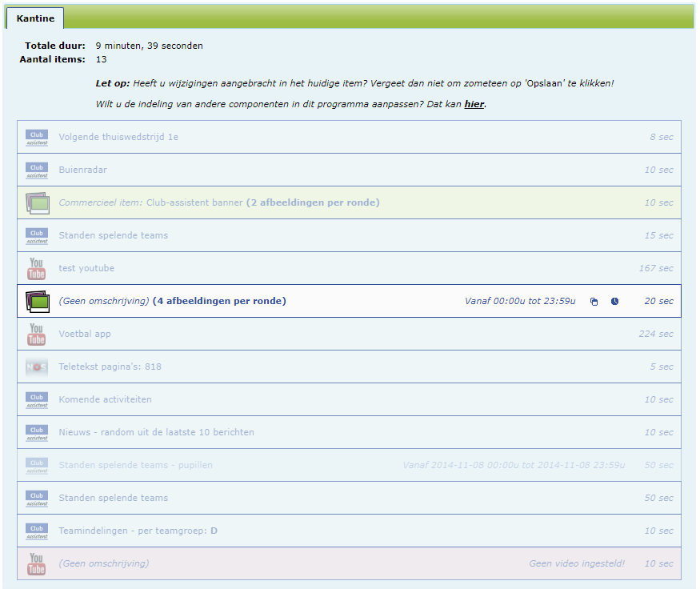Click the NOS icon for Teletekst pagina's
700x589 pixels.
pos(37,367)
